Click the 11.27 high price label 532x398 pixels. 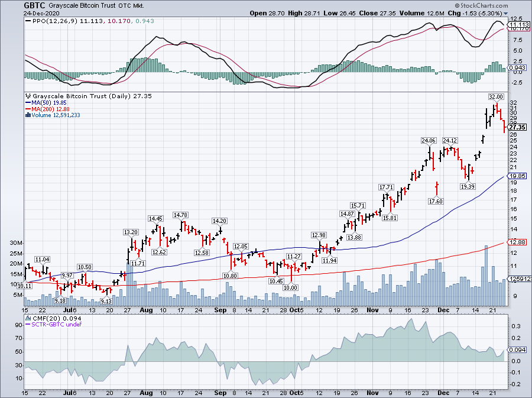(294, 257)
